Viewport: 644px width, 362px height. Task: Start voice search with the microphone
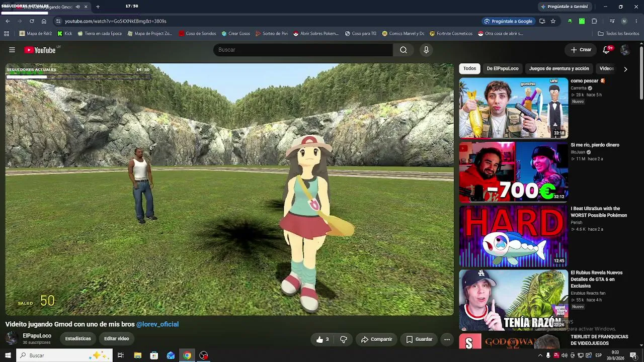click(x=426, y=50)
